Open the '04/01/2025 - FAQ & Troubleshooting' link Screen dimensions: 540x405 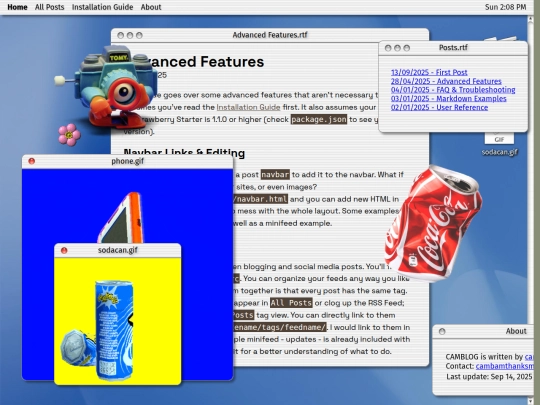click(x=453, y=90)
